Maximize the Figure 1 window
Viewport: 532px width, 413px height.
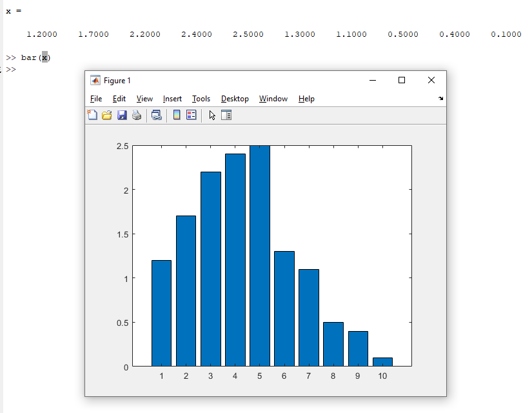402,80
